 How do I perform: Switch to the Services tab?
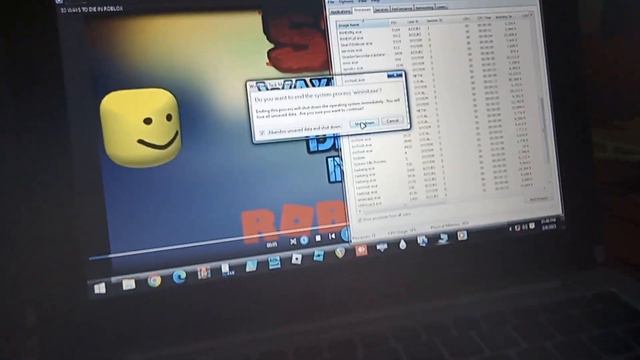[381, 9]
